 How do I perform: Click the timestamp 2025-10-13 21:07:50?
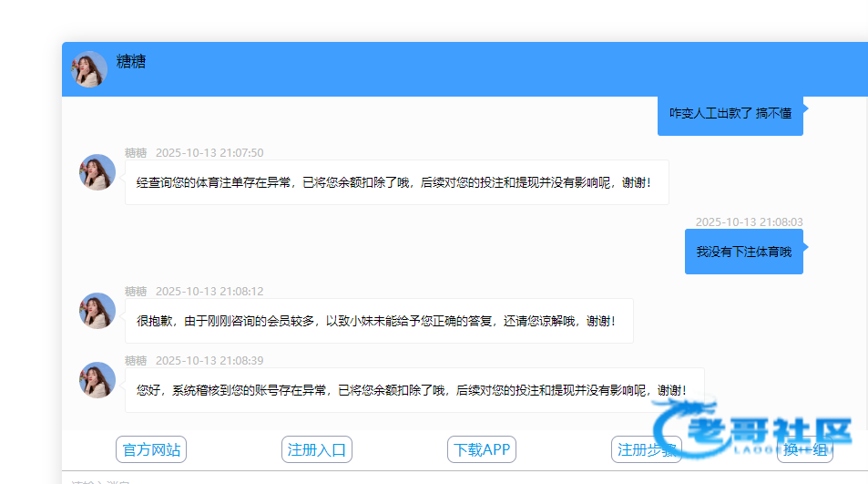[x=209, y=153]
